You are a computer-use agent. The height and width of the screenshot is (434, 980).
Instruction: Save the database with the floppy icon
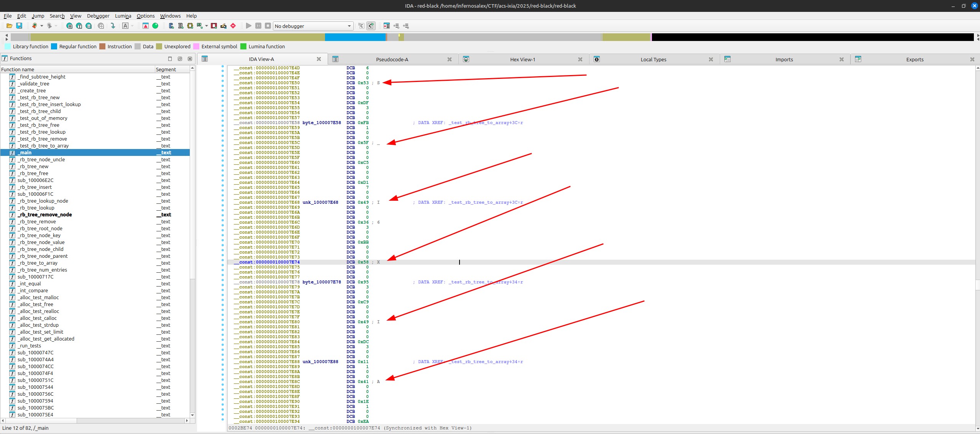coord(19,26)
